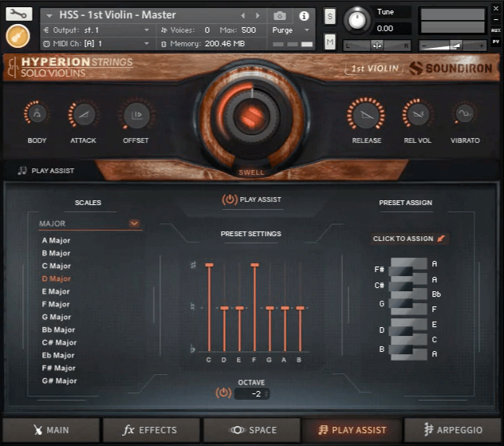
Task: Select the Eb Major scale
Action: (x=58, y=355)
